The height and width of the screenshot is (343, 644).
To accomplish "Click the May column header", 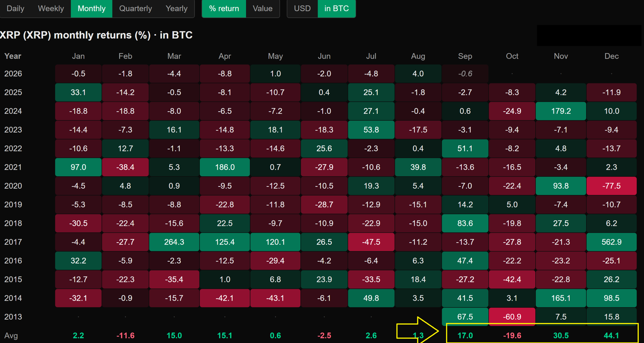I will 275,56.
